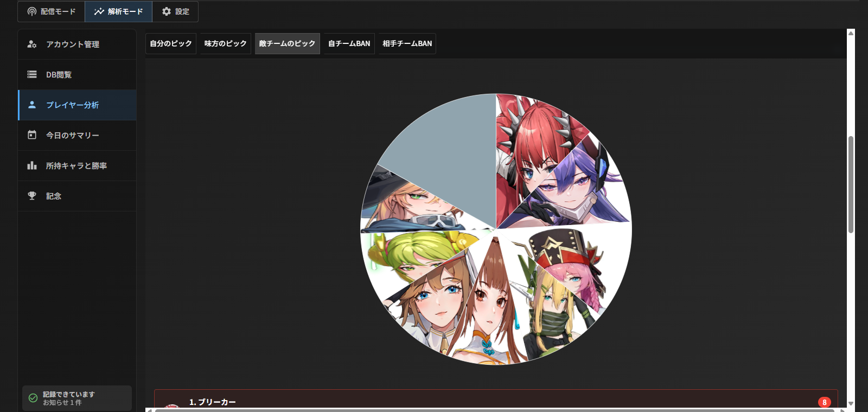Image resolution: width=868 pixels, height=412 pixels.
Task: Click the green check icon in recording status
Action: [33, 398]
